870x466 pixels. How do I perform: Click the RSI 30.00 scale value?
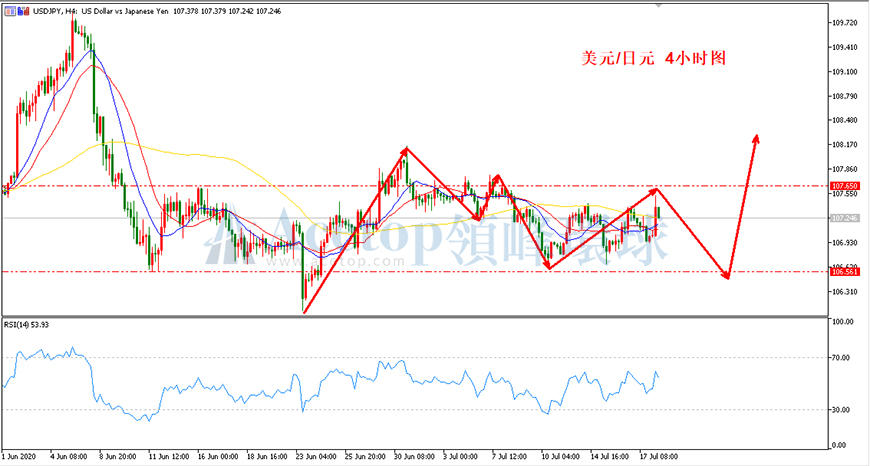[843, 410]
